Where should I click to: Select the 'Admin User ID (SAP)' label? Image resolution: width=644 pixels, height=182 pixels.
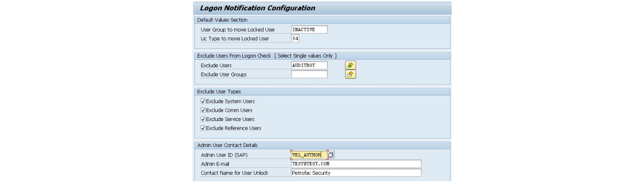224,155
